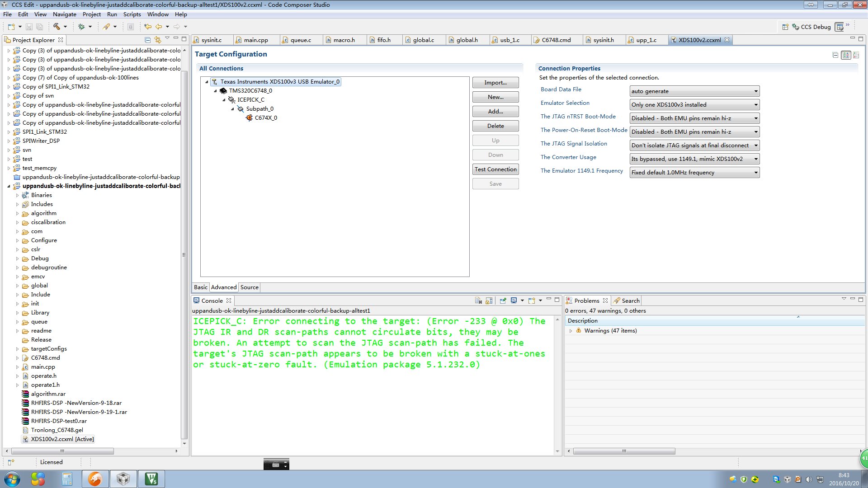The image size is (868, 488).
Task: Toggle Scroll Lock in Console
Action: tap(489, 300)
